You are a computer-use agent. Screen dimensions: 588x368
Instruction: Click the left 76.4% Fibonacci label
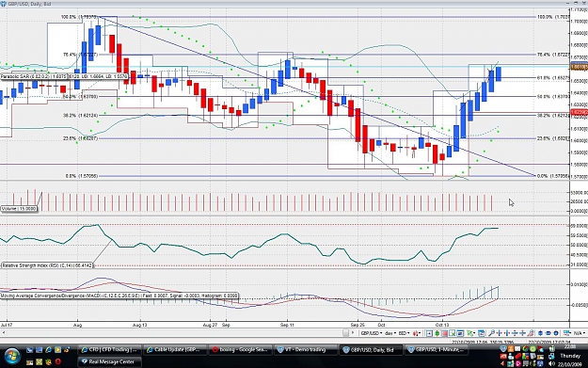click(81, 55)
